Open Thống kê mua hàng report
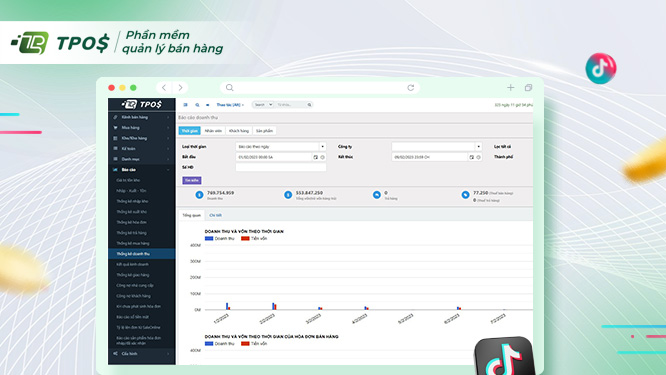The image size is (666, 375). point(133,243)
